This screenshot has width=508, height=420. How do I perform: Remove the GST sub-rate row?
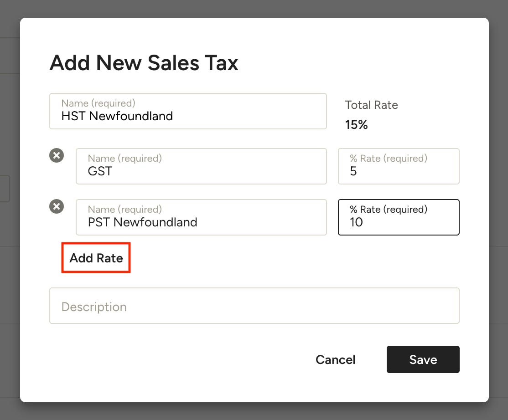(56, 155)
